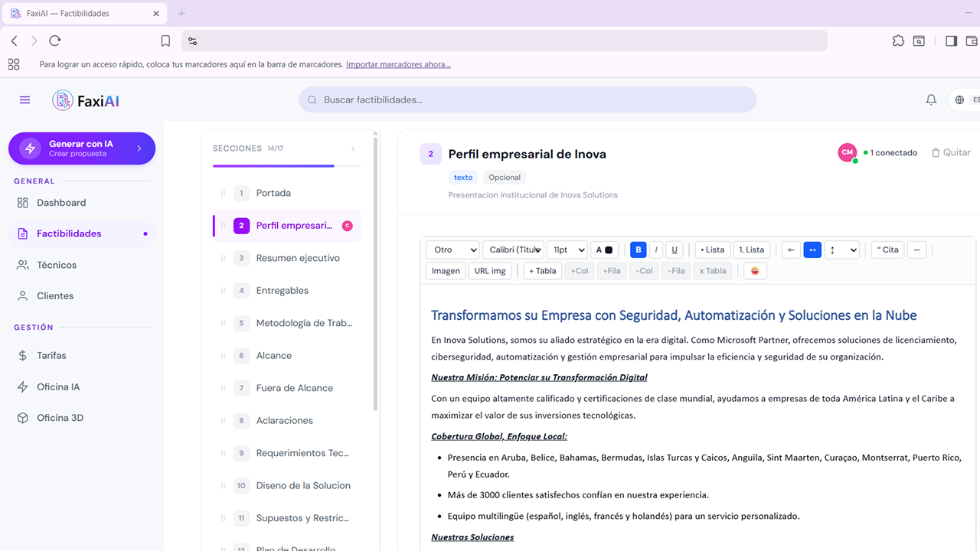Click the URL img button
The width and height of the screenshot is (980, 551).
[490, 271]
